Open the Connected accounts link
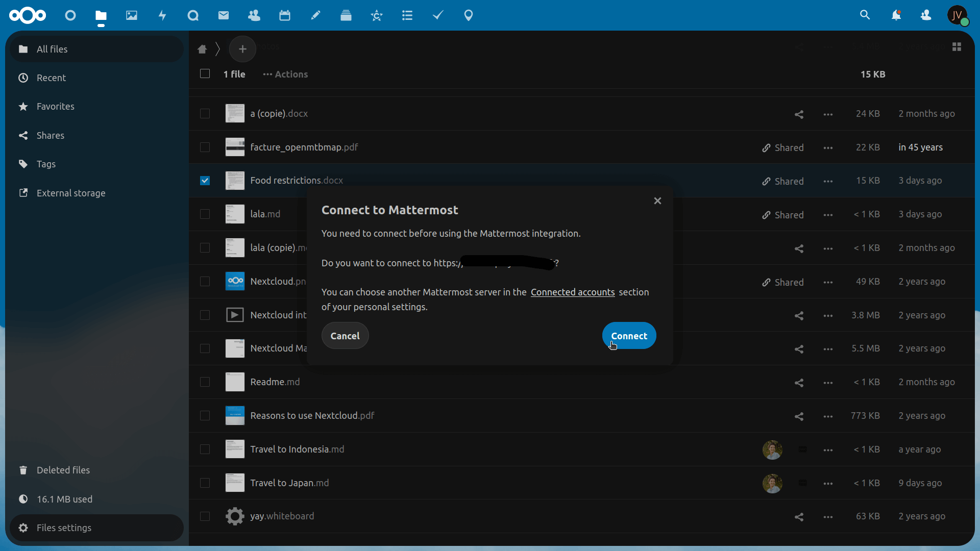The image size is (980, 551). (572, 292)
